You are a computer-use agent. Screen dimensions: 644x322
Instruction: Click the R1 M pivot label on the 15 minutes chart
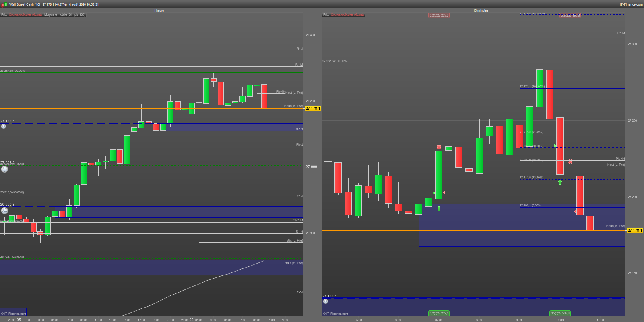621,33
